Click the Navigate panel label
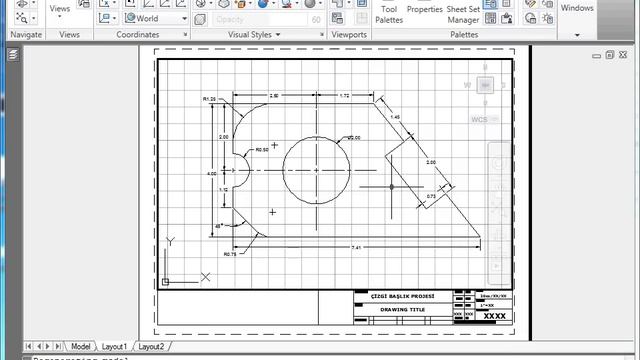The height and width of the screenshot is (360, 640). (x=26, y=35)
